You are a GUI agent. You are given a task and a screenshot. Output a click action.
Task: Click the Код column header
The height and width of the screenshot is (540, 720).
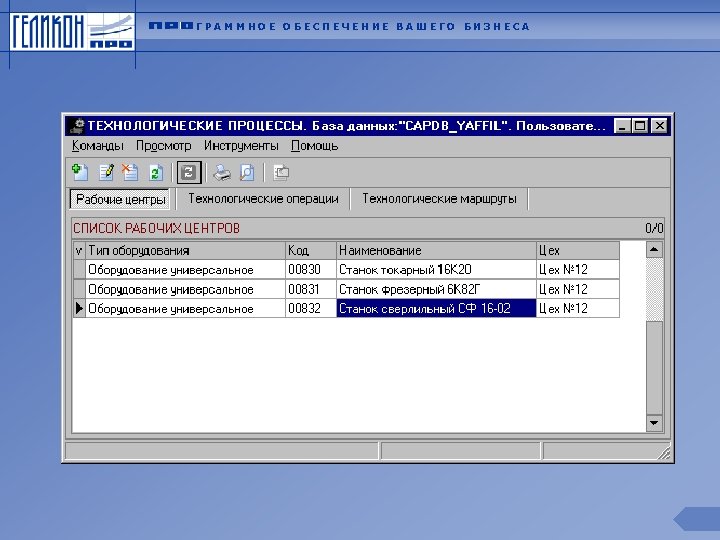[x=311, y=250]
